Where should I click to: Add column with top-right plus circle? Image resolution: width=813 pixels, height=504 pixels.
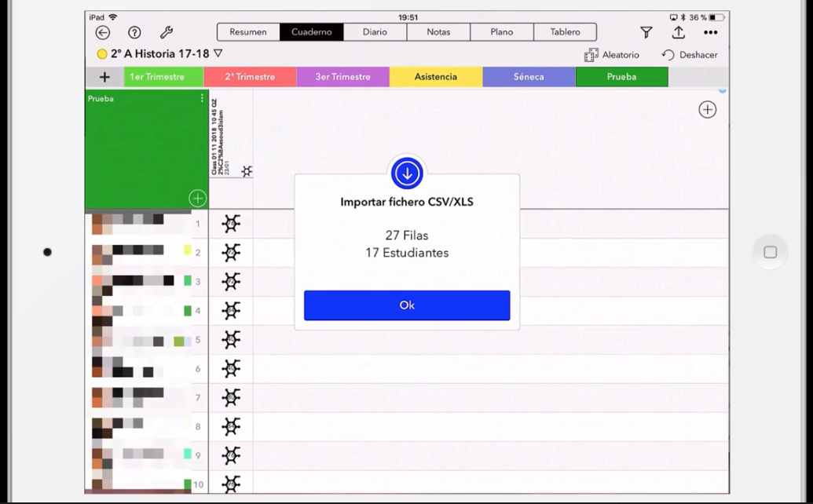coord(707,110)
